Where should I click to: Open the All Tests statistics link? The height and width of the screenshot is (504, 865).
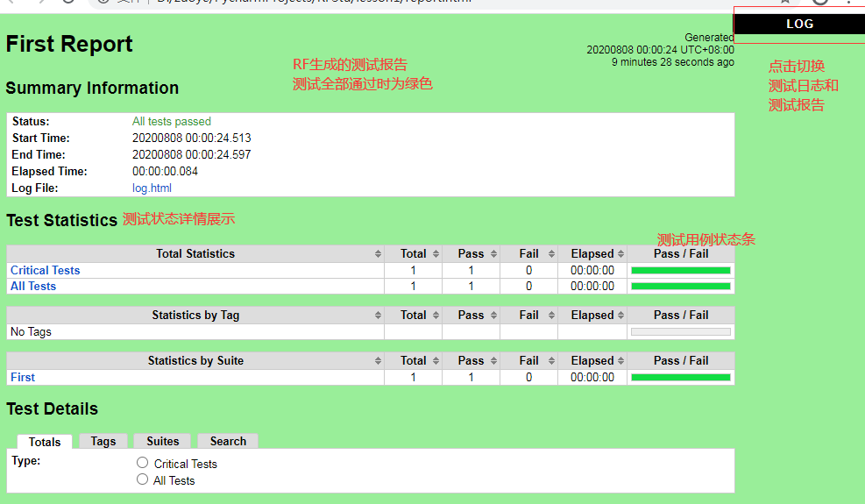pos(33,286)
